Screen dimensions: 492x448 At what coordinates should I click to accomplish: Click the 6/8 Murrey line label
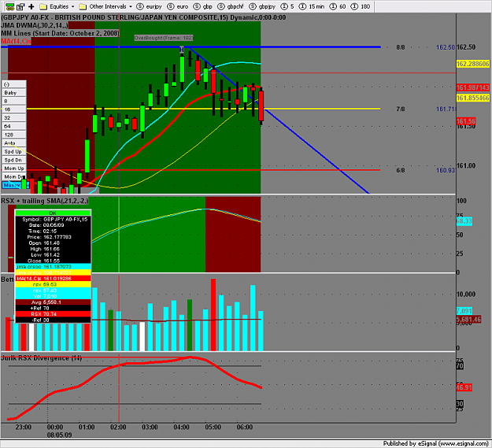click(400, 170)
